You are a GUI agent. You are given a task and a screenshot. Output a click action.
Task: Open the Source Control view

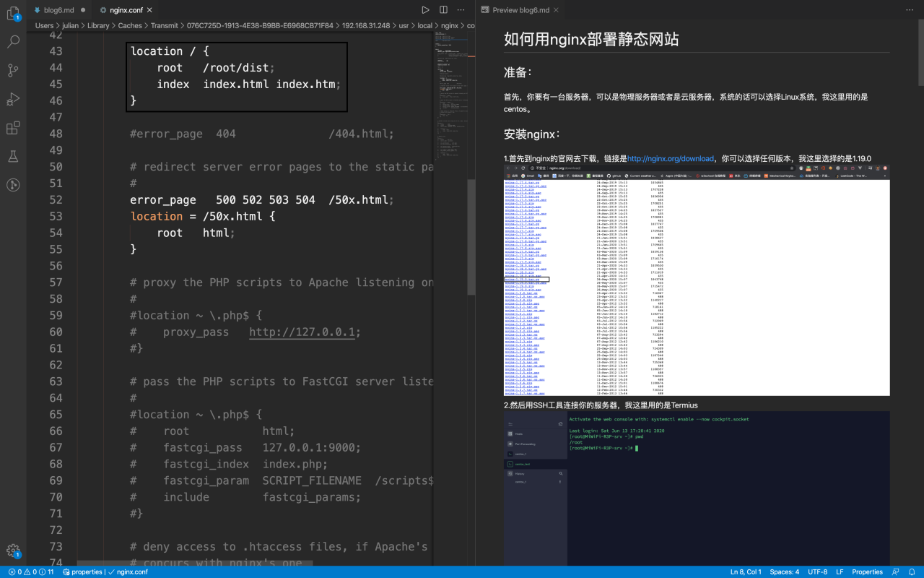coord(13,71)
